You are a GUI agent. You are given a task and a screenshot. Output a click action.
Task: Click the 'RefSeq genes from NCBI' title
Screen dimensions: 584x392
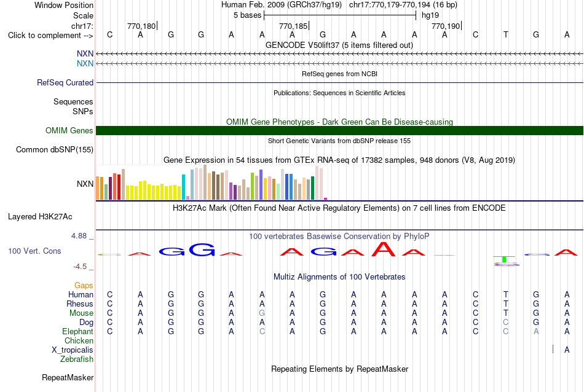pyautogui.click(x=340, y=74)
